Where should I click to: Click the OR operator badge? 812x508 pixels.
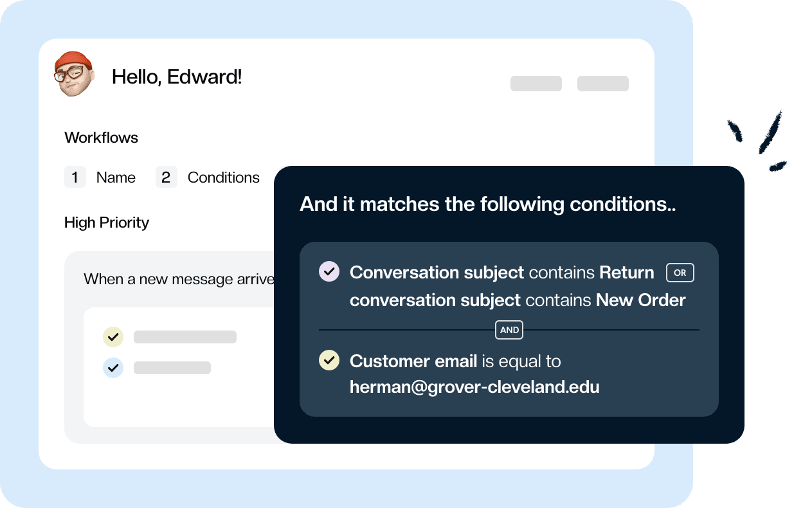pyautogui.click(x=680, y=273)
